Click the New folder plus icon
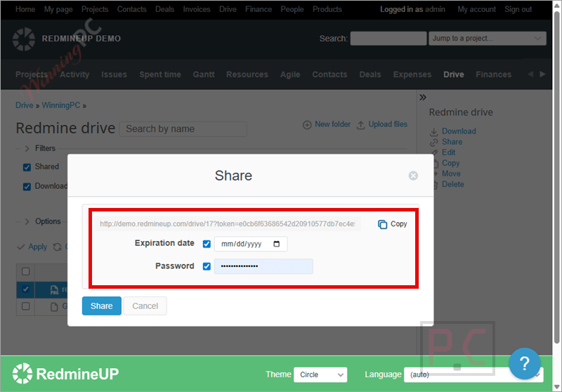 (x=307, y=124)
